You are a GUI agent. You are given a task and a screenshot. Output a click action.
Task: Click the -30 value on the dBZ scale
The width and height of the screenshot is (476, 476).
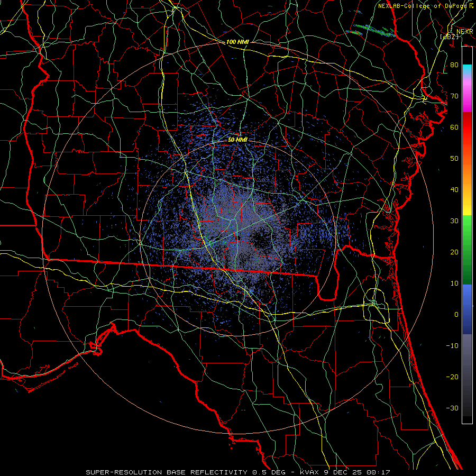point(452,408)
